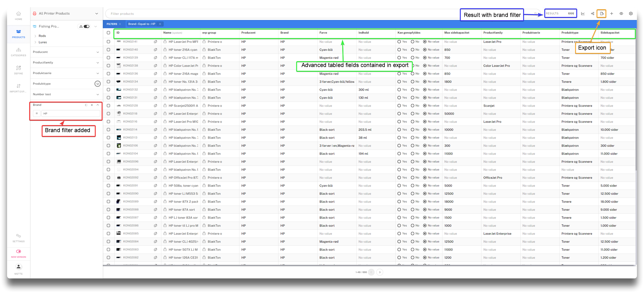
Task: Copy ID icon for KON02141 row
Action: point(155,42)
